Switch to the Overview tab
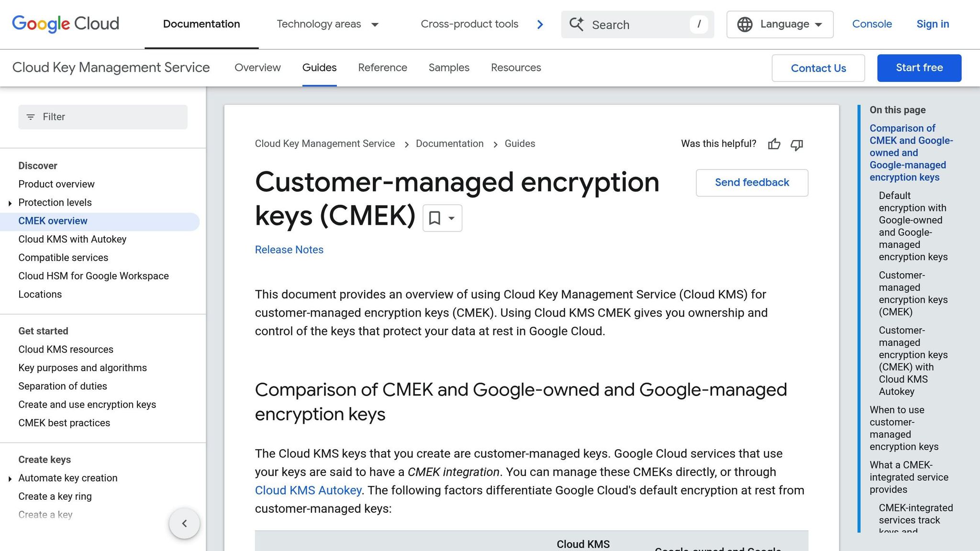This screenshot has height=551, width=980. coord(257,68)
